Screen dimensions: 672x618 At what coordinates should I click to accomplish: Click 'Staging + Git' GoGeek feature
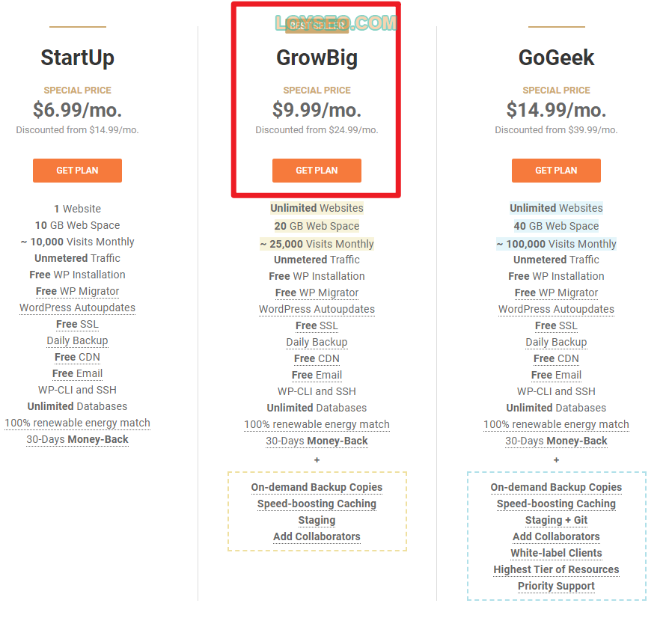coord(556,520)
